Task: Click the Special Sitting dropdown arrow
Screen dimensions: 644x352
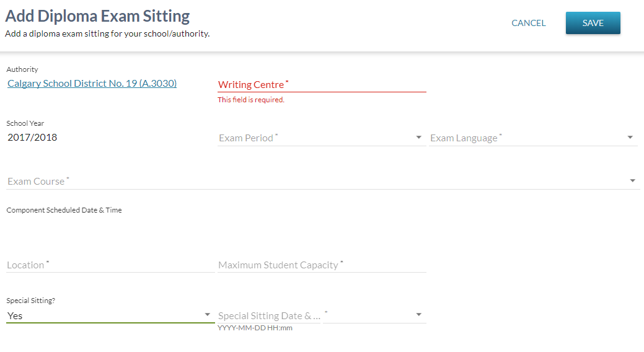Action: (x=208, y=315)
